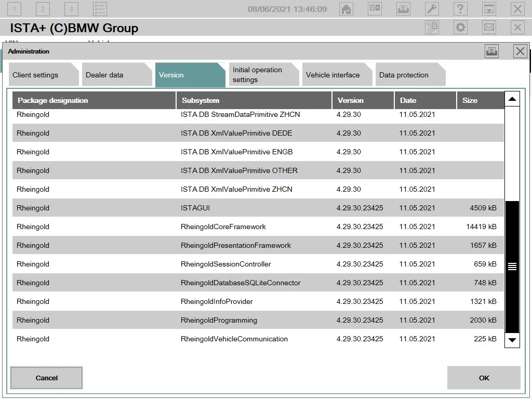Screen dimensions: 532x399
Task: Click the print icon in Administration title bar
Action: pos(491,51)
